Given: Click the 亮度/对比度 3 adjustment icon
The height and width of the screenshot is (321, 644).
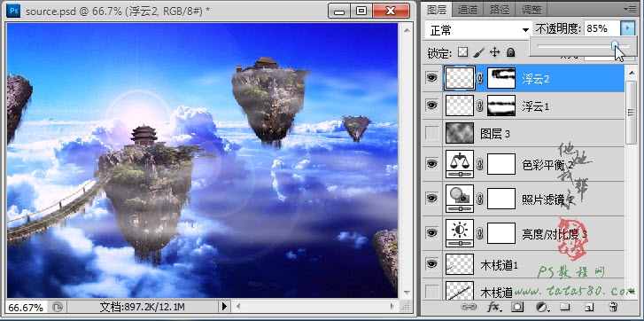Looking at the screenshot, I should pos(460,233).
